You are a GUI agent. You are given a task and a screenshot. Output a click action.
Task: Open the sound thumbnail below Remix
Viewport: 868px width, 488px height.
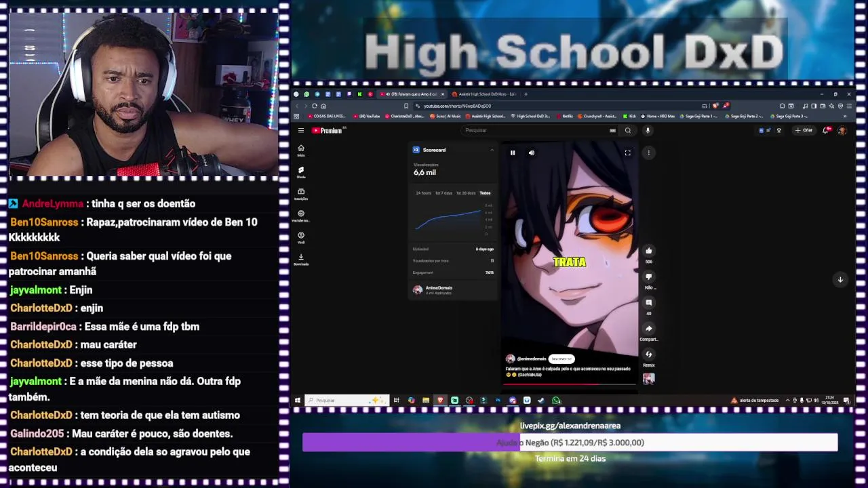click(x=648, y=379)
